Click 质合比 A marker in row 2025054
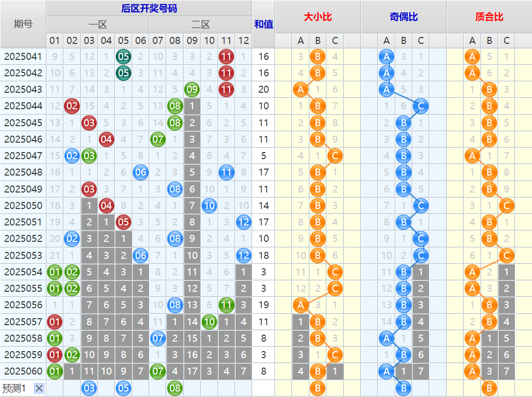The image size is (532, 397). pos(472,272)
